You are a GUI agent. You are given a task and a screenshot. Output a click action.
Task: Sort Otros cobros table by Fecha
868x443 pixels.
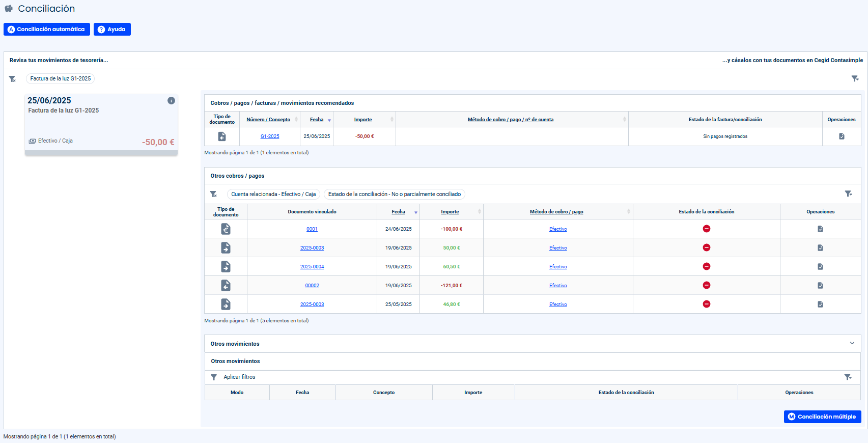click(x=399, y=212)
